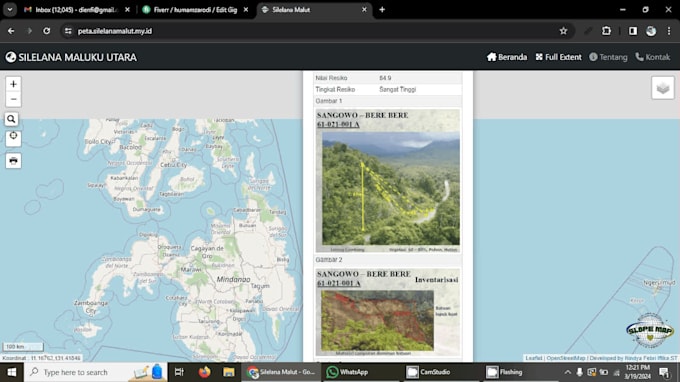Image resolution: width=680 pixels, height=382 pixels.
Task: Open Gambar 2 inventarisasi photo
Action: [x=388, y=312]
